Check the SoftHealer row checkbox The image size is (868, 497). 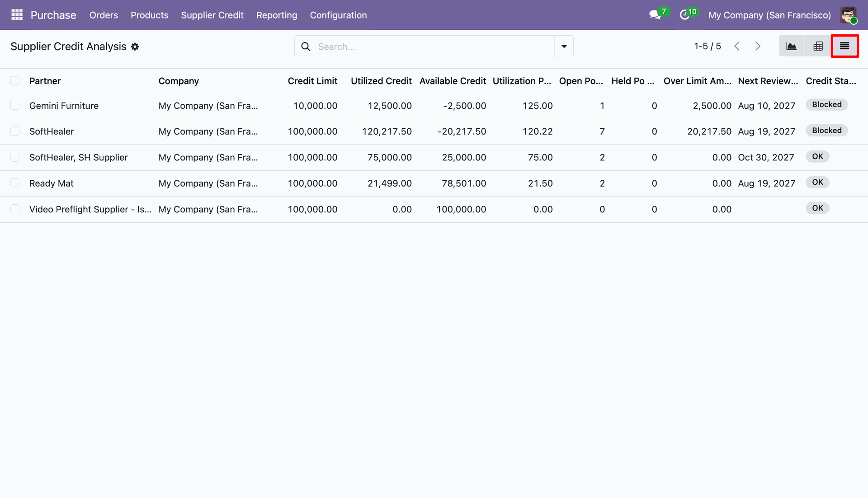click(15, 131)
